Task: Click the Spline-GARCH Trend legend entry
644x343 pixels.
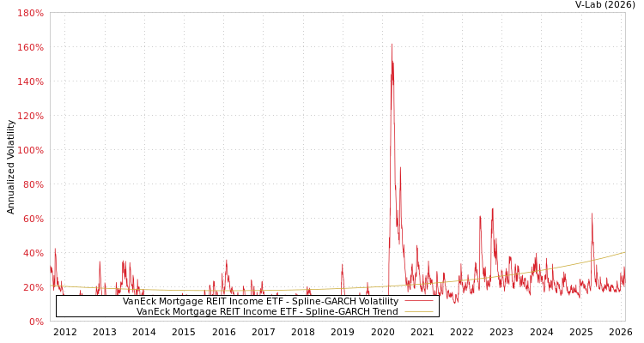Action: tap(267, 311)
